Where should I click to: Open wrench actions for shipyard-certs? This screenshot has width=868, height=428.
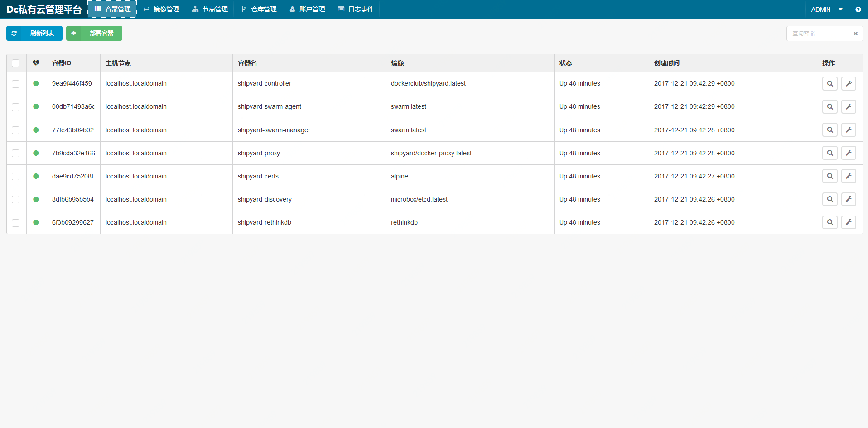849,176
